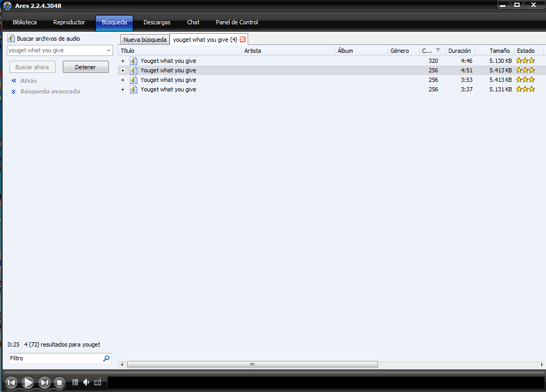The width and height of the screenshot is (546, 392).
Task: Sort results by Artista column
Action: point(288,51)
